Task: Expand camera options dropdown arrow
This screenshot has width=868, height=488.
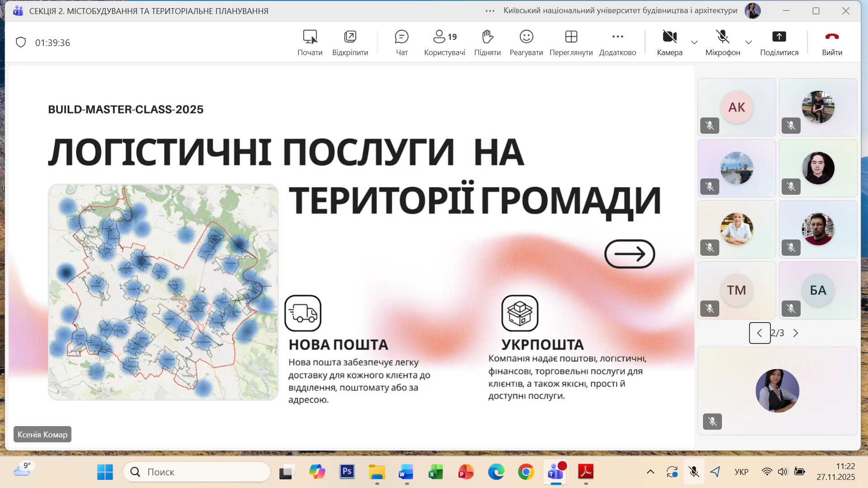Action: click(x=694, y=42)
